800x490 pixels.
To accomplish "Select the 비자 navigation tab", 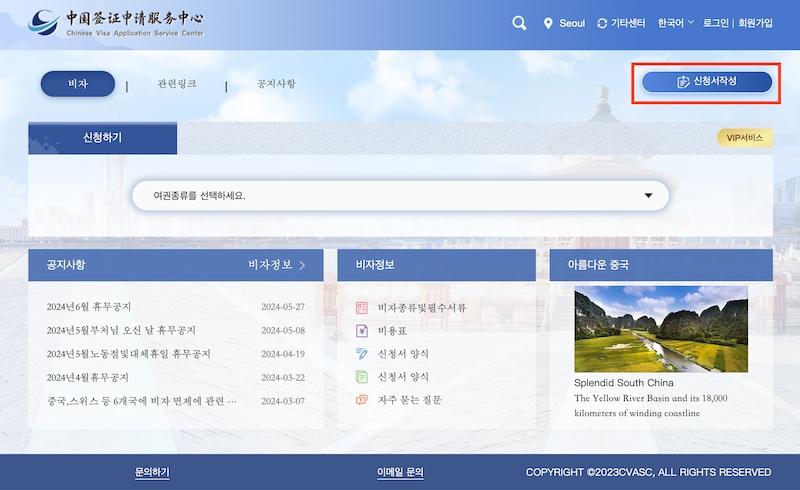I will [78, 84].
